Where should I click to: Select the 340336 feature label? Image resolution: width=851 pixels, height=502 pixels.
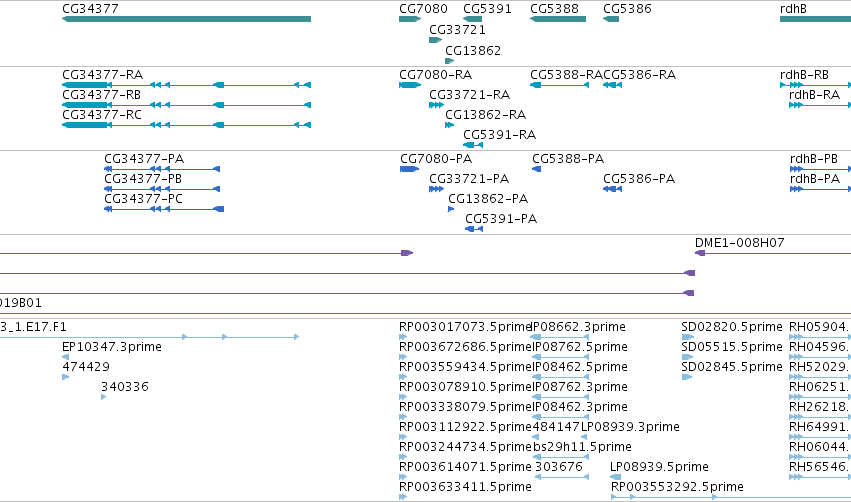[125, 387]
